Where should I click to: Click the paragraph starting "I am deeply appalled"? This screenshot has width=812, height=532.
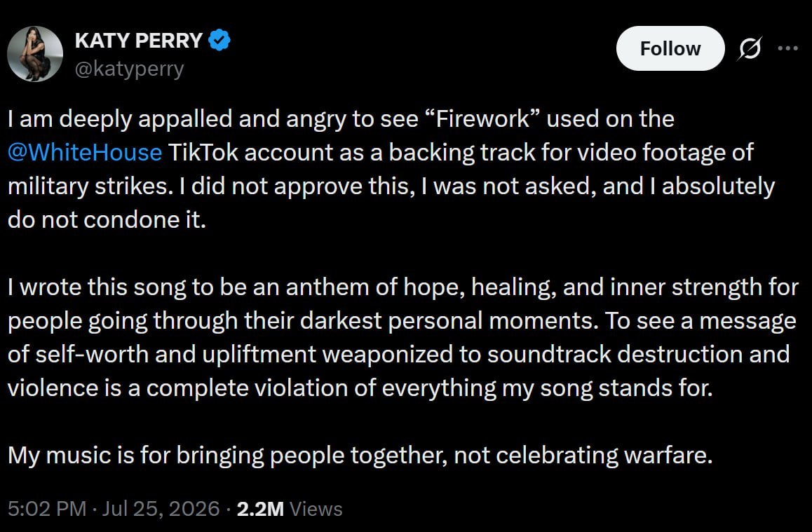[x=391, y=169]
